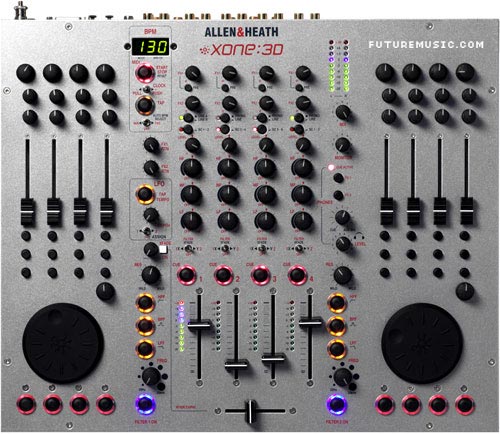Select the Filter 1 HPF button

(145, 303)
